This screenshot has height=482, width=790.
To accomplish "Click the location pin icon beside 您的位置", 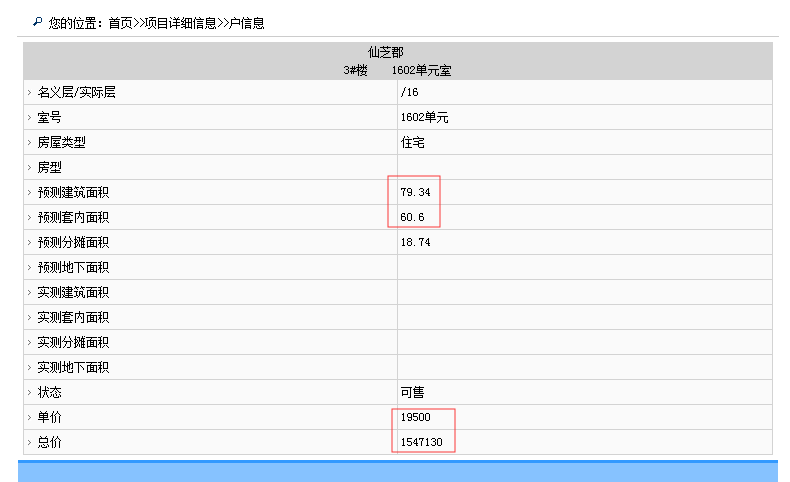I will (37, 22).
